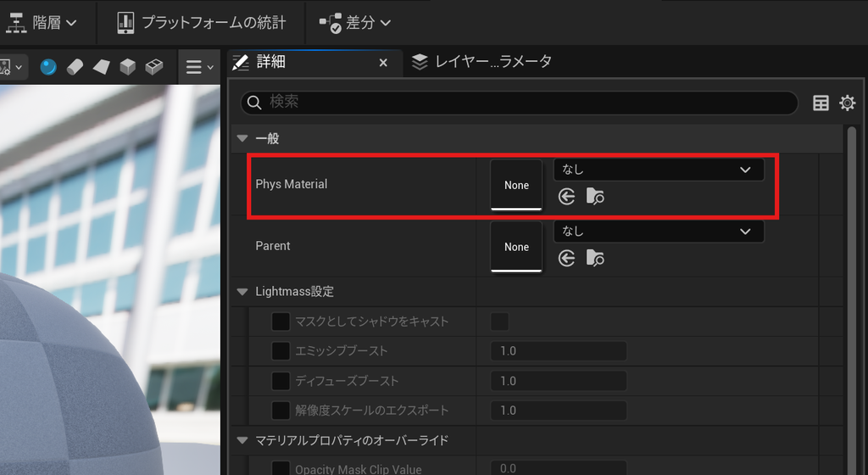Select the cylinder preview mesh icon
Viewport: 868px width, 475px height.
tap(75, 67)
